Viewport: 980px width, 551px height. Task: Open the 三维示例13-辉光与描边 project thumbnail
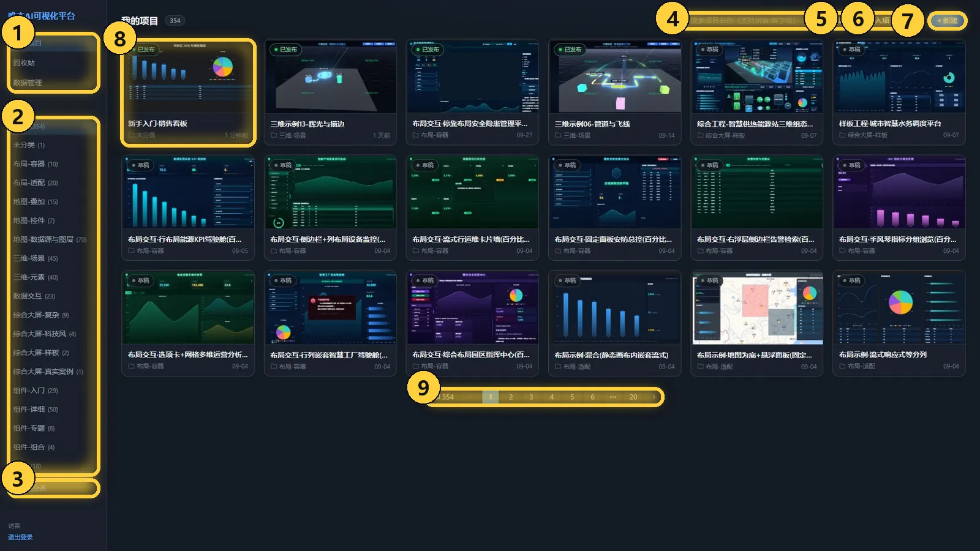[330, 77]
